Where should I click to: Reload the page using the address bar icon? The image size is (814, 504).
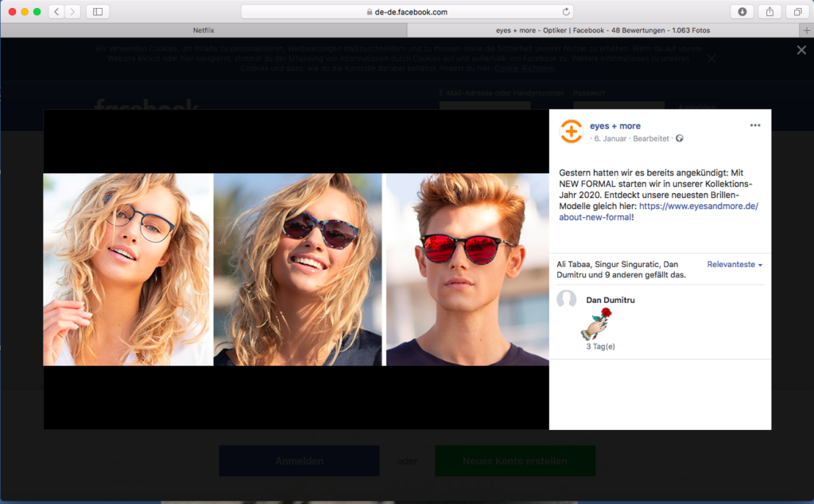tap(566, 12)
